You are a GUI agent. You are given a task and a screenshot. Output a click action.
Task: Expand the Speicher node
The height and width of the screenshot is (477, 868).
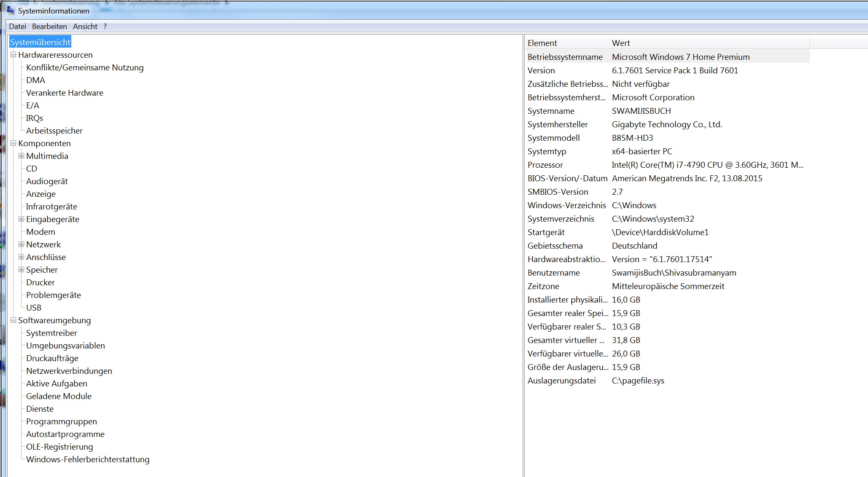coord(22,270)
